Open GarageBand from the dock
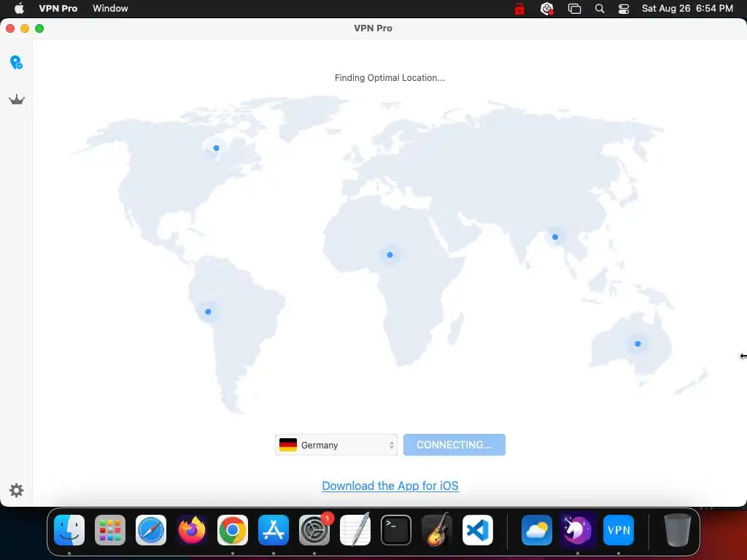 tap(437, 529)
